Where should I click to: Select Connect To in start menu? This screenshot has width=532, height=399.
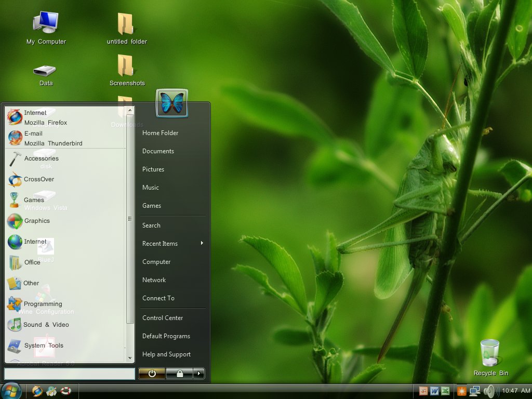point(158,298)
